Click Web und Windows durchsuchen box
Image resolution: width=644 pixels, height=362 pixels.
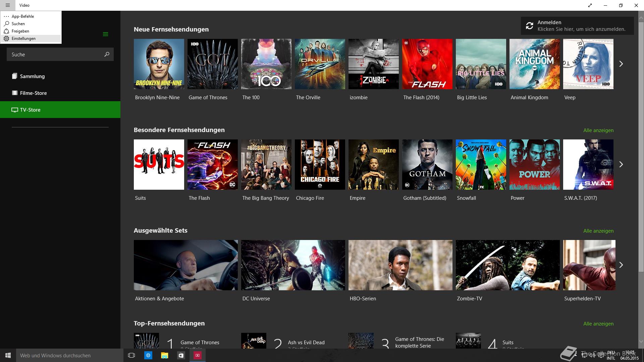70,355
